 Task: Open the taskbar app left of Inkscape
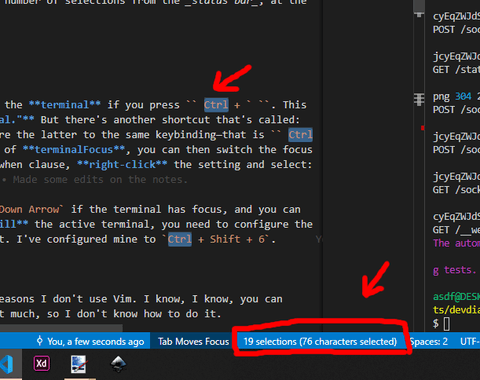[79, 364]
